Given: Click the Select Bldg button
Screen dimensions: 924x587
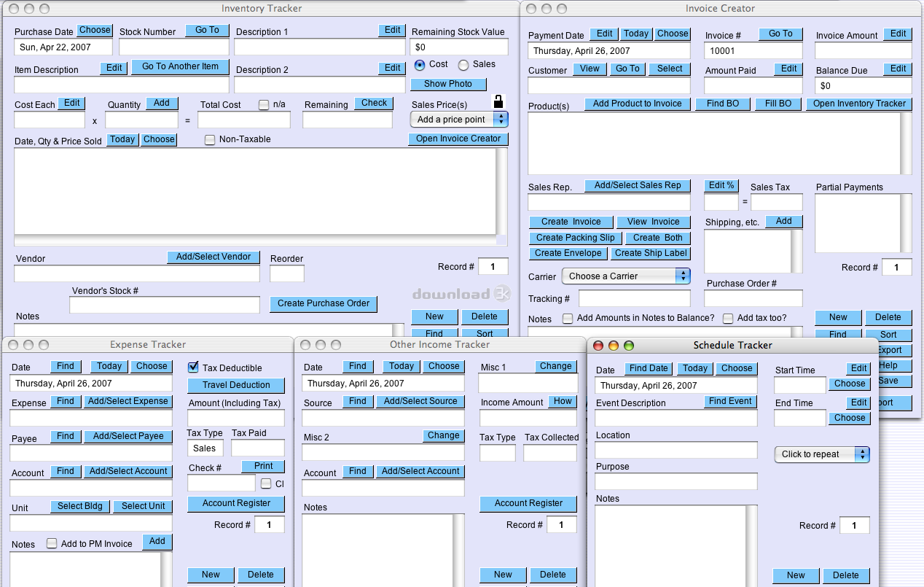Looking at the screenshot, I should 80,506.
